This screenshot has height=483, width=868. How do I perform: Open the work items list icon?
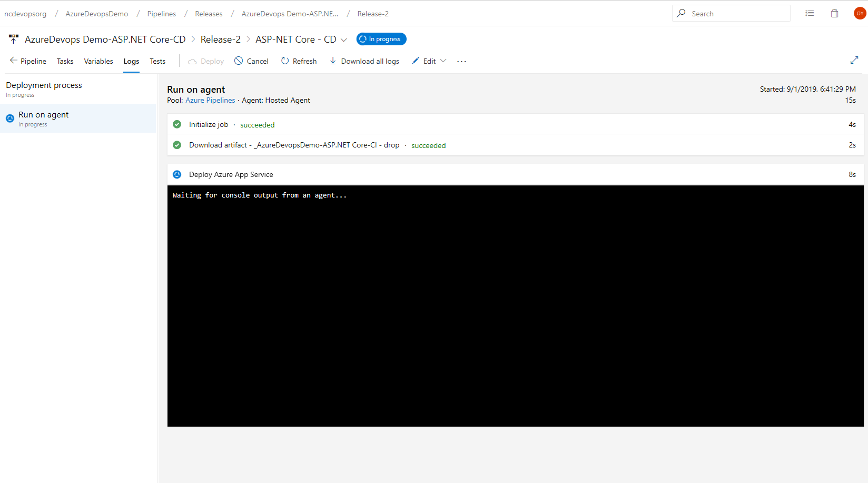point(810,13)
